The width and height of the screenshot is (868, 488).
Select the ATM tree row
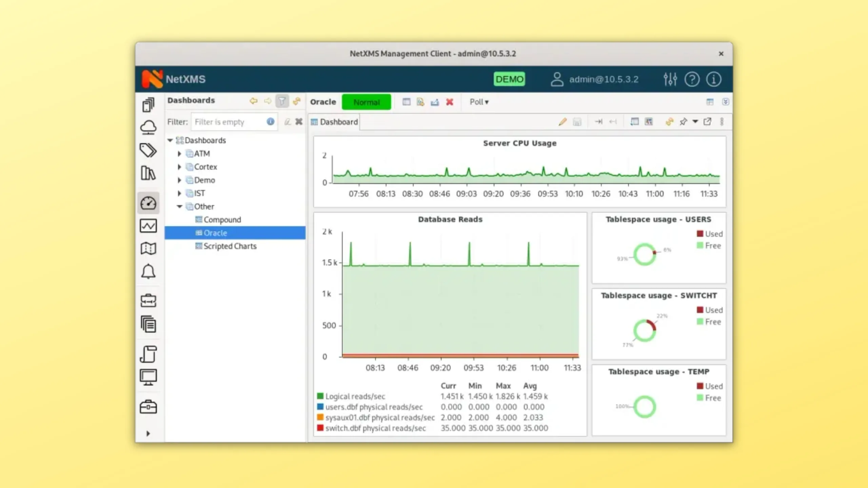click(x=235, y=154)
